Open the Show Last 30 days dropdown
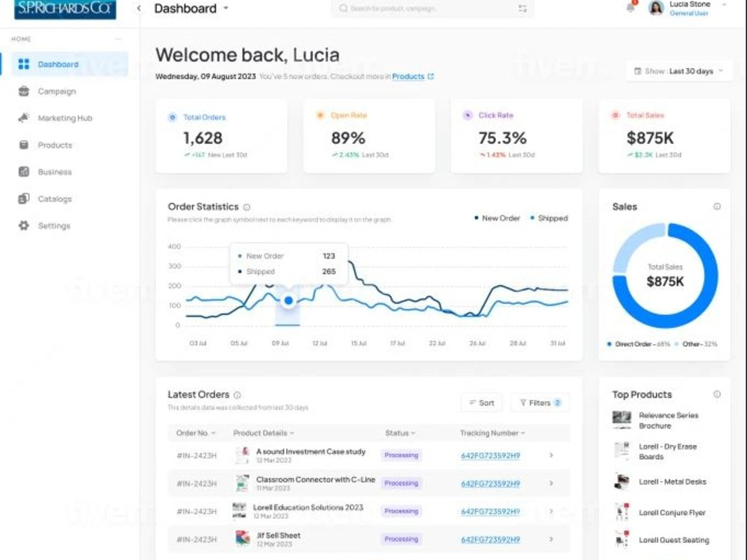This screenshot has height=560, width=747. (x=679, y=71)
